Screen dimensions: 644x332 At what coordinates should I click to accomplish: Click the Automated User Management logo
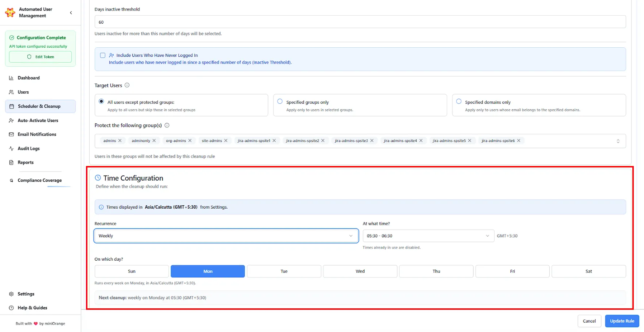tap(10, 12)
